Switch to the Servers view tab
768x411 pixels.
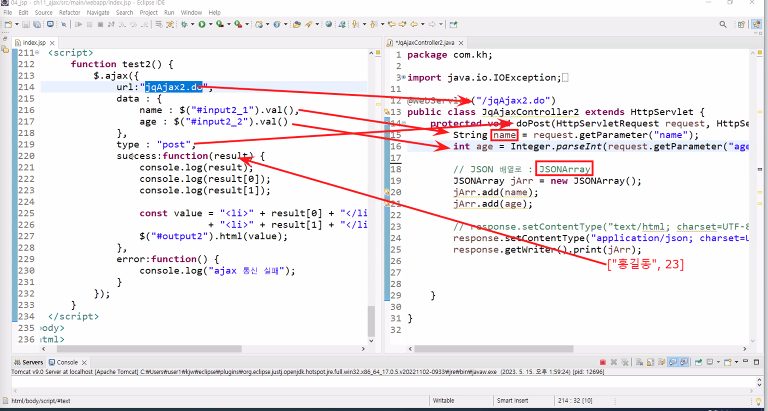(x=29, y=363)
